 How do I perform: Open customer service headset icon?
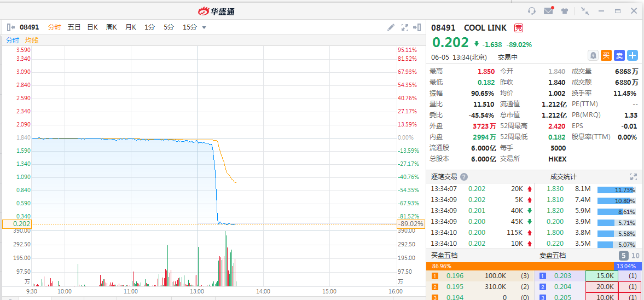click(532, 11)
